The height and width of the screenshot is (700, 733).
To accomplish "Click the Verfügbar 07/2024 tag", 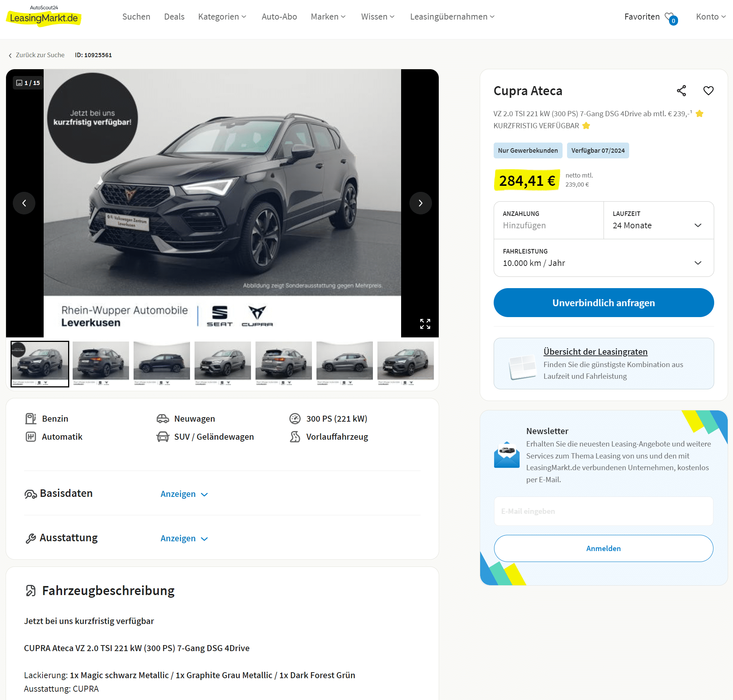I will coord(598,150).
